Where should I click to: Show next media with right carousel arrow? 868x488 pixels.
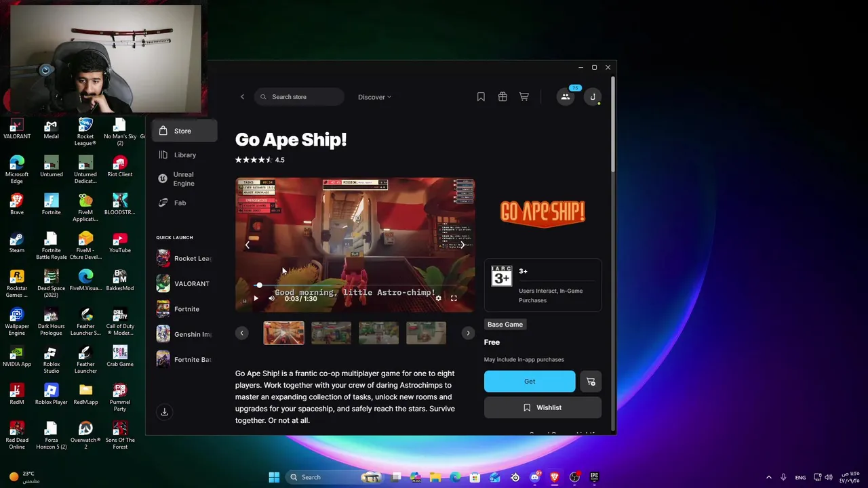pyautogui.click(x=462, y=245)
